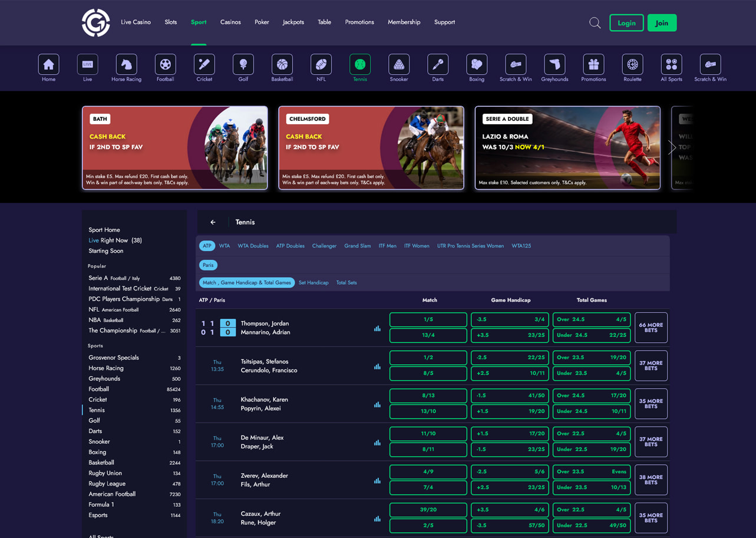Select Under 23.5 at 10/13 in Zverev row
The height and width of the screenshot is (538, 756).
592,487
